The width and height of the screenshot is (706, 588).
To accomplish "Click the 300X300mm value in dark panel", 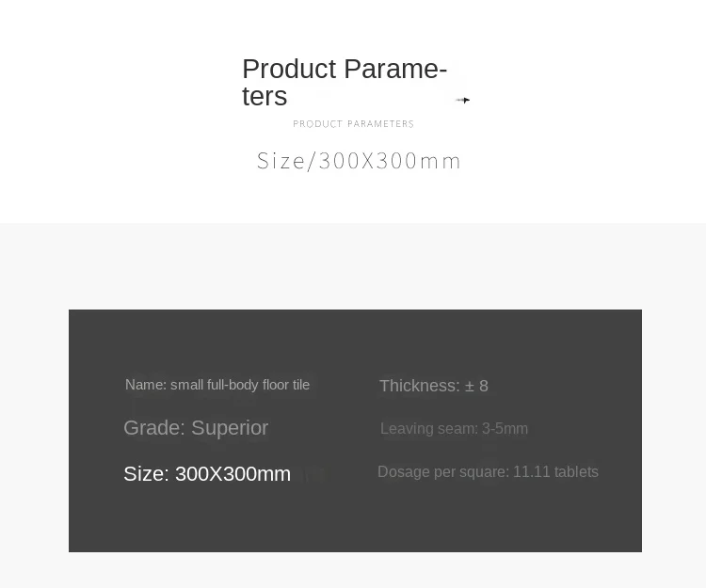I will (233, 474).
